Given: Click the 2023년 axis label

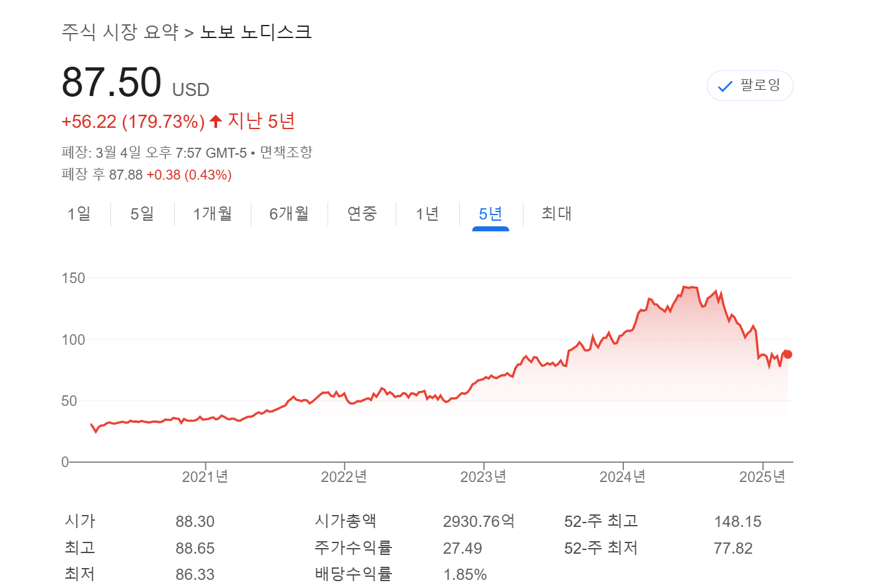Looking at the screenshot, I should pos(484,477).
